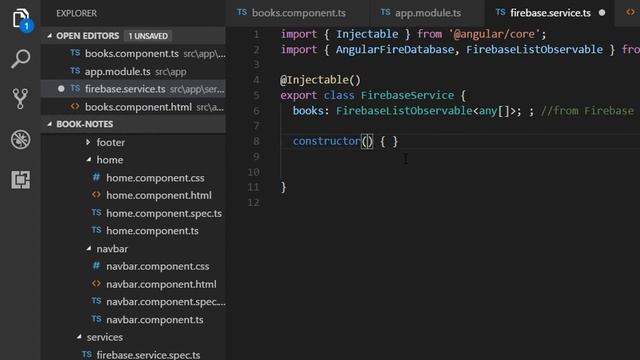Click line number 12 in gutter
The image size is (640, 360).
pos(253,202)
